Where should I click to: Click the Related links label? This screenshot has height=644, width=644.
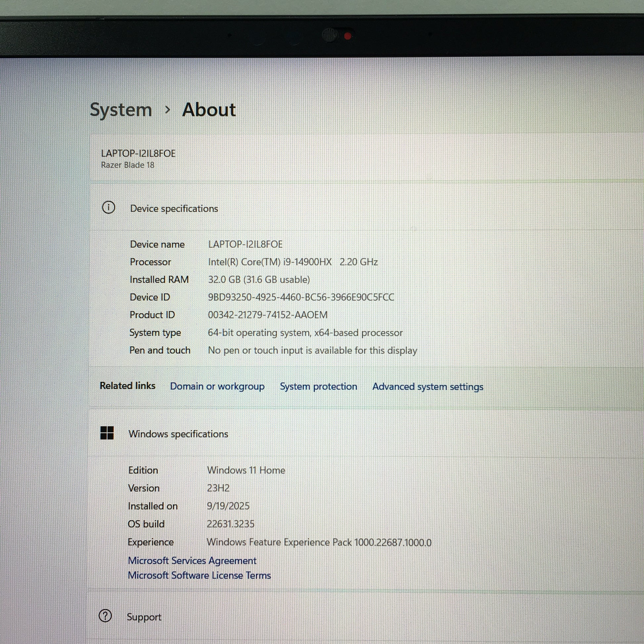(x=127, y=386)
